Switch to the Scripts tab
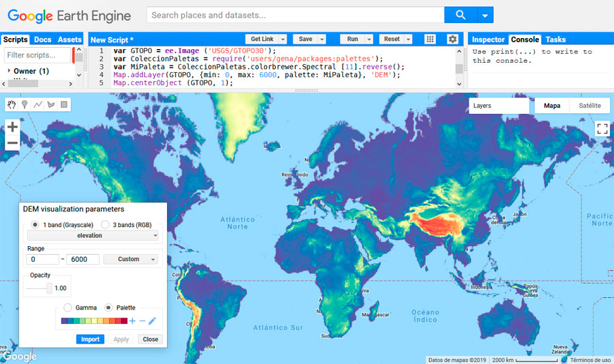 [15, 40]
